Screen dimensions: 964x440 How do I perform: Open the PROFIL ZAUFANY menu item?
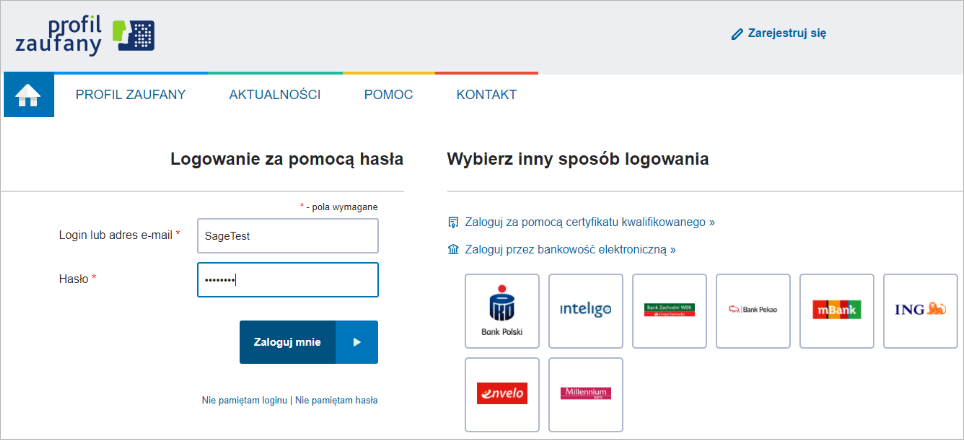(x=131, y=95)
